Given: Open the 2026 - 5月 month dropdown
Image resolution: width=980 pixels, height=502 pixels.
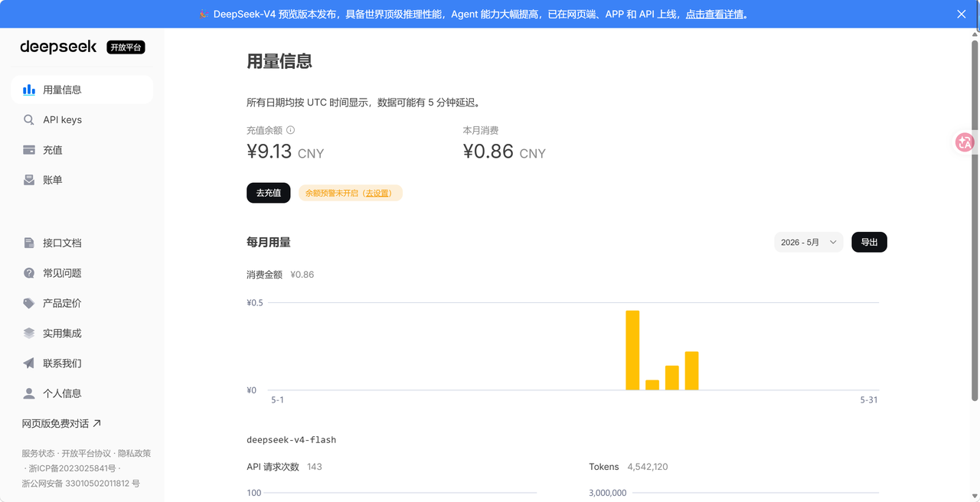Looking at the screenshot, I should [x=808, y=243].
